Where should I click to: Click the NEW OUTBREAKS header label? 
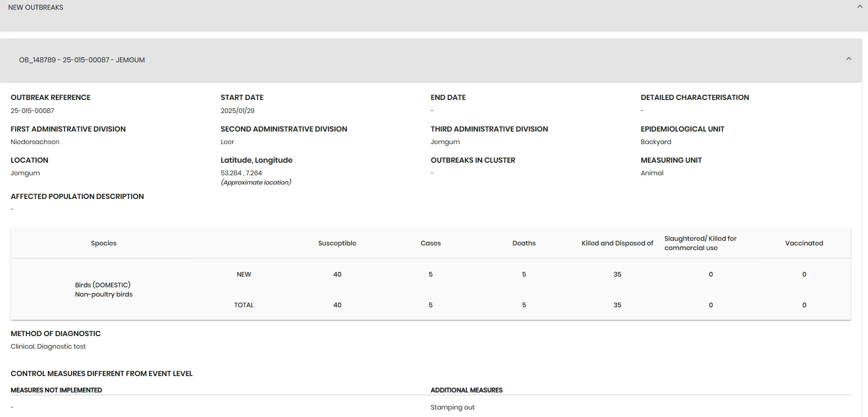click(36, 7)
